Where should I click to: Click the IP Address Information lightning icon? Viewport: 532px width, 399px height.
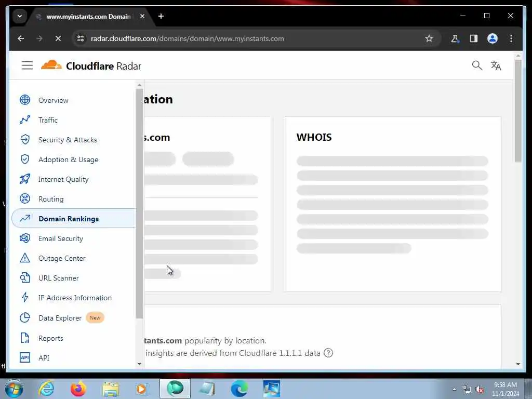point(25,297)
